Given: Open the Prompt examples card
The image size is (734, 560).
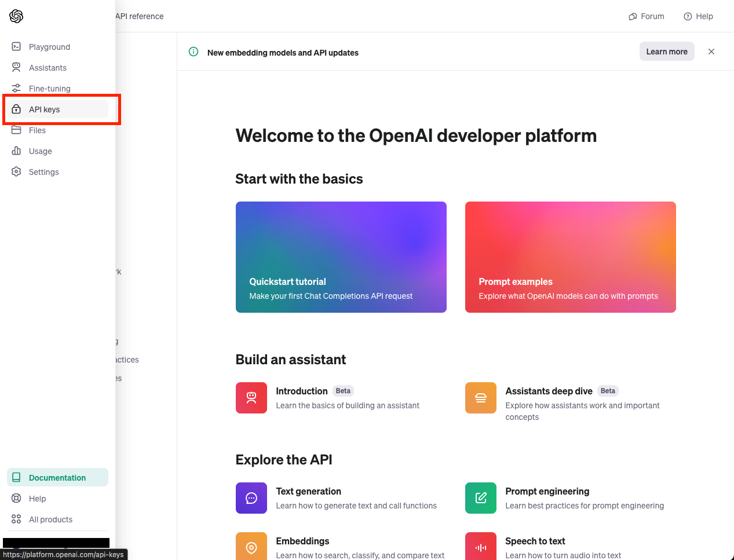Looking at the screenshot, I should (x=571, y=257).
